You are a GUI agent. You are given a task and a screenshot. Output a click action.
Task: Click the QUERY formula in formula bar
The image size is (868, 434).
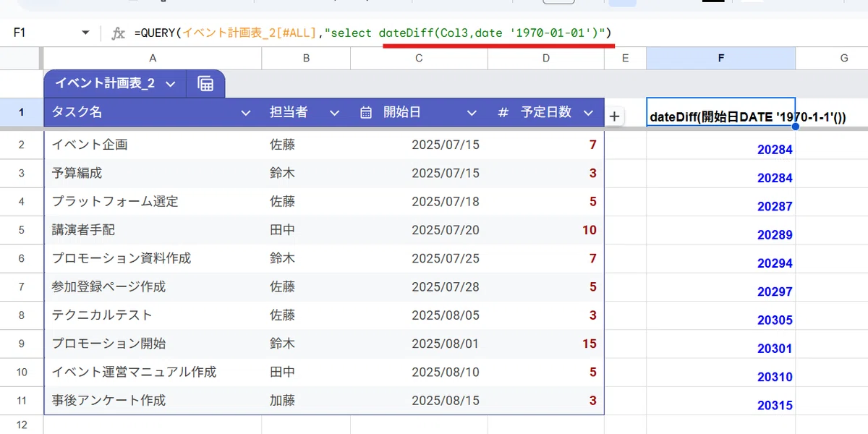(373, 33)
